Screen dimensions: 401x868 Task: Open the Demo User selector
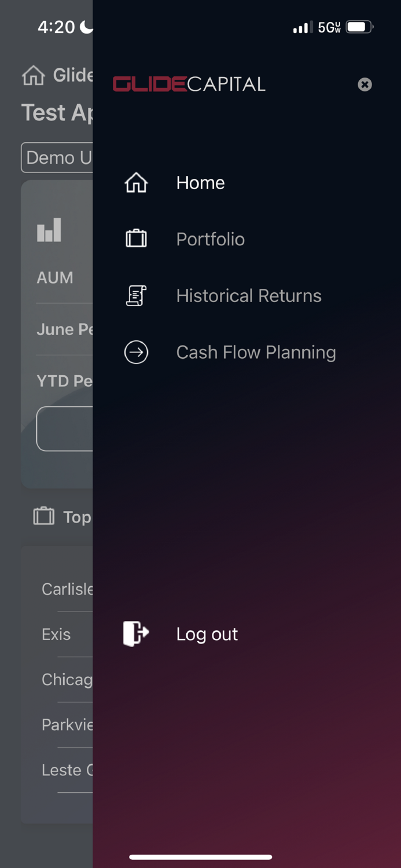coord(58,157)
